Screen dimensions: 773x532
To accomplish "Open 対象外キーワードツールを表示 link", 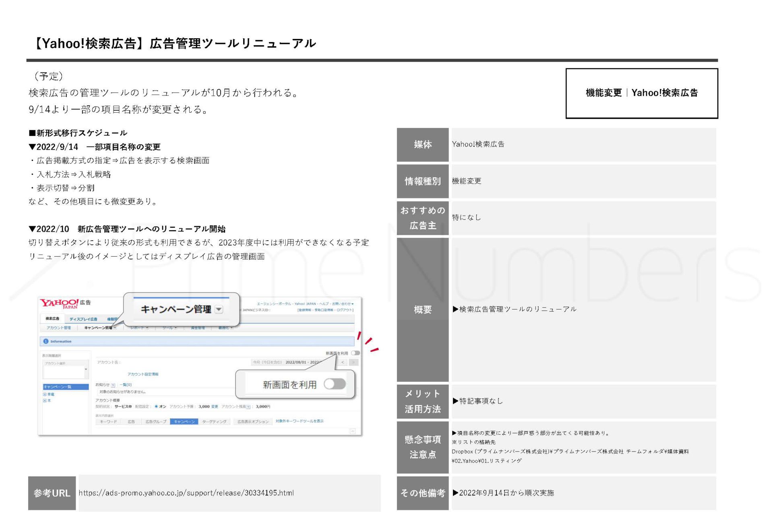I will tap(300, 421).
